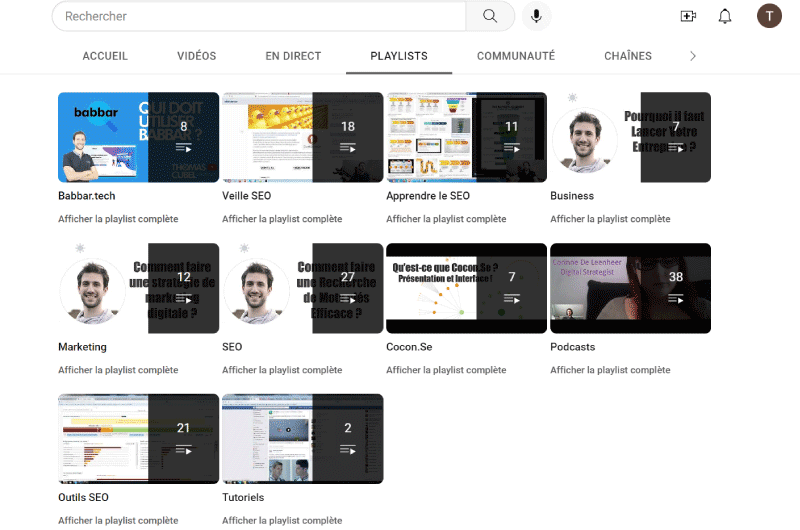Open the Marketing playlist thumbnail
The height and width of the screenshot is (530, 800).
138,288
